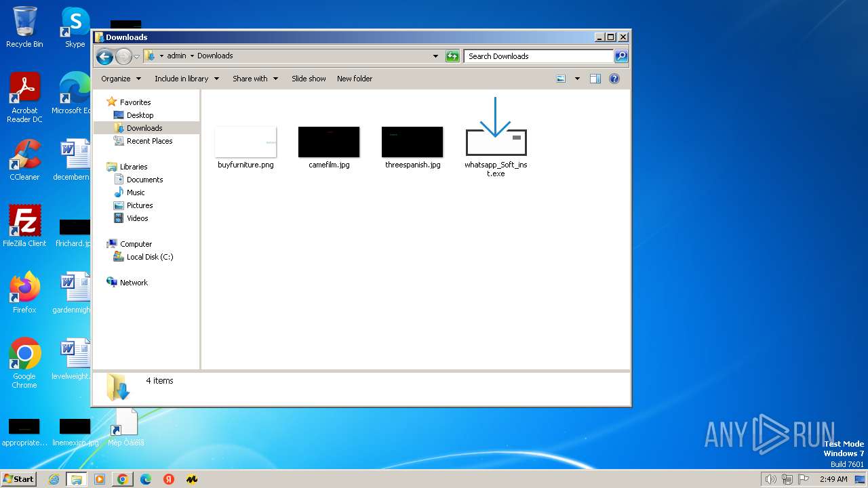Click the search magnifier button
This screenshot has width=868, height=488.
620,56
